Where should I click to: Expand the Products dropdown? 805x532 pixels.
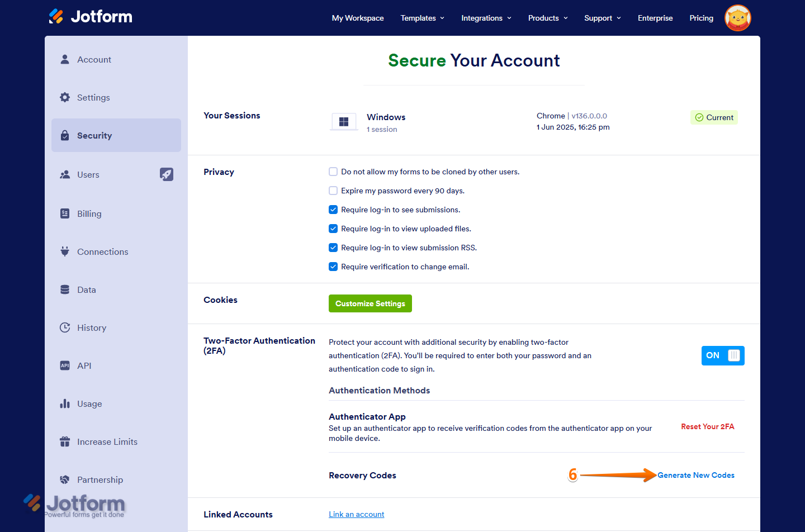pos(547,18)
